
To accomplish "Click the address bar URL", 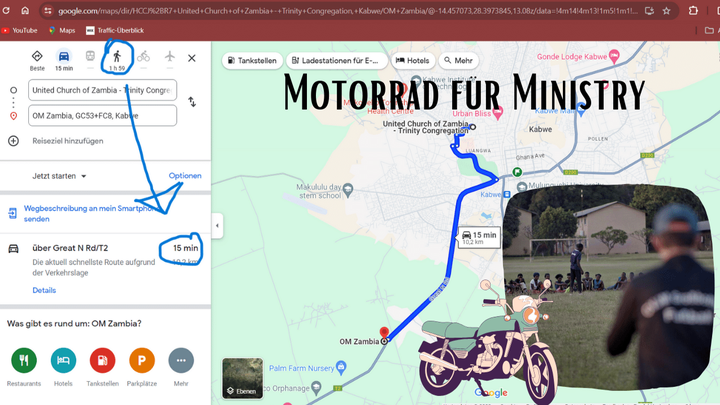I will (348, 11).
